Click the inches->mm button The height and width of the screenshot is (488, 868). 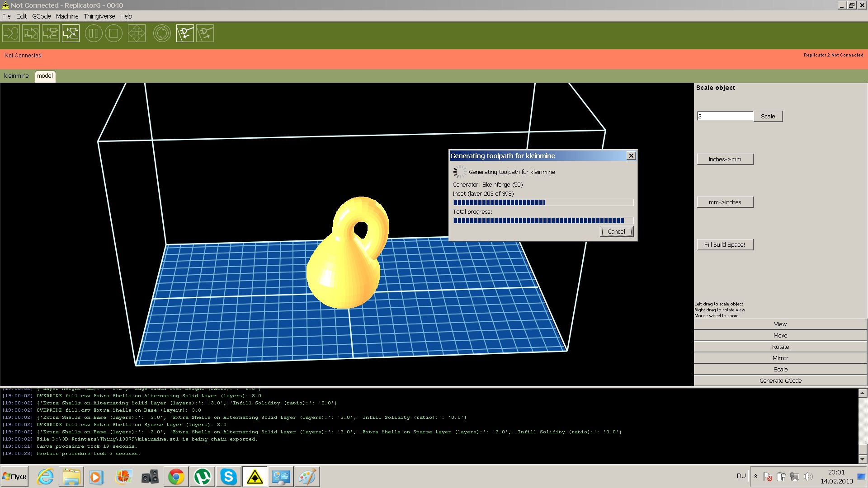(725, 160)
